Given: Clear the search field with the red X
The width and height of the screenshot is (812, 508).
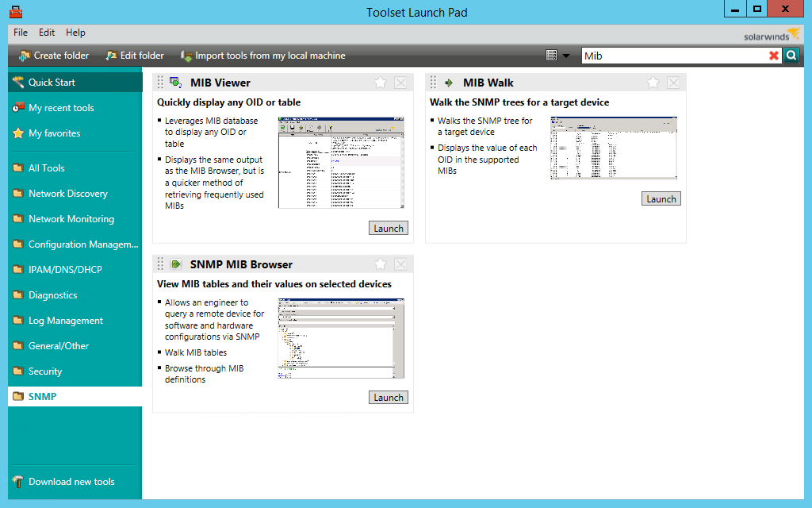Looking at the screenshot, I should pyautogui.click(x=775, y=56).
